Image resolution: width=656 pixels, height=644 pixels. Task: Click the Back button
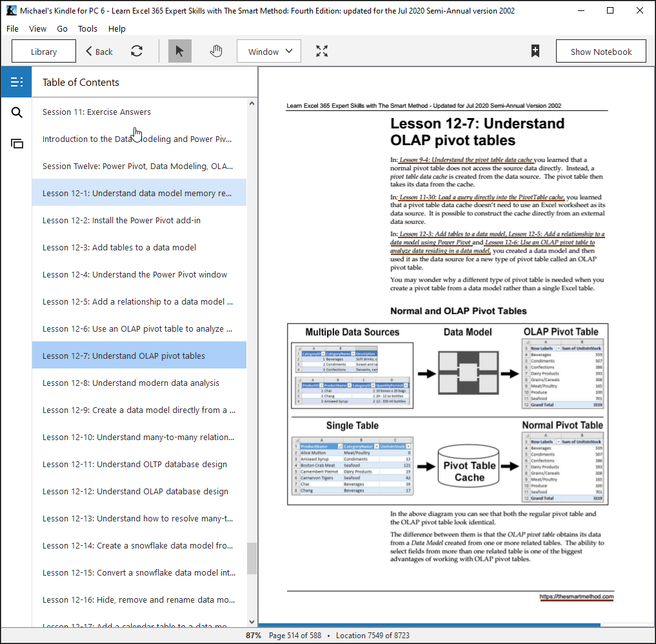pyautogui.click(x=99, y=52)
